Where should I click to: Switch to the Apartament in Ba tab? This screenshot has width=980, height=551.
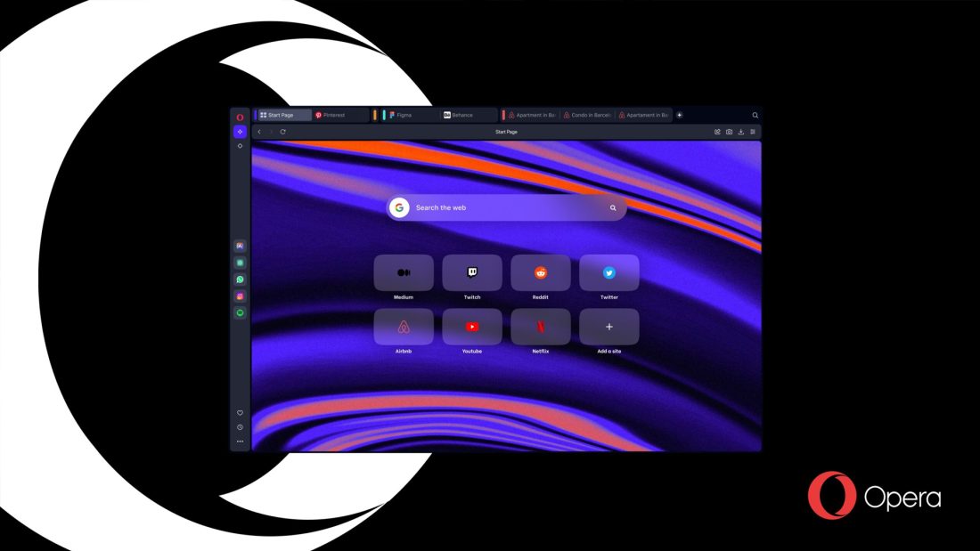[x=644, y=115]
